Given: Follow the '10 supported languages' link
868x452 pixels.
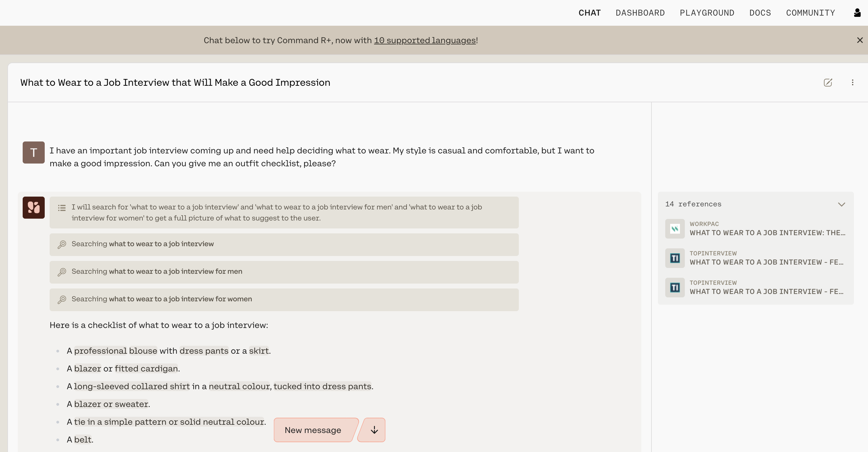Looking at the screenshot, I should (x=425, y=40).
